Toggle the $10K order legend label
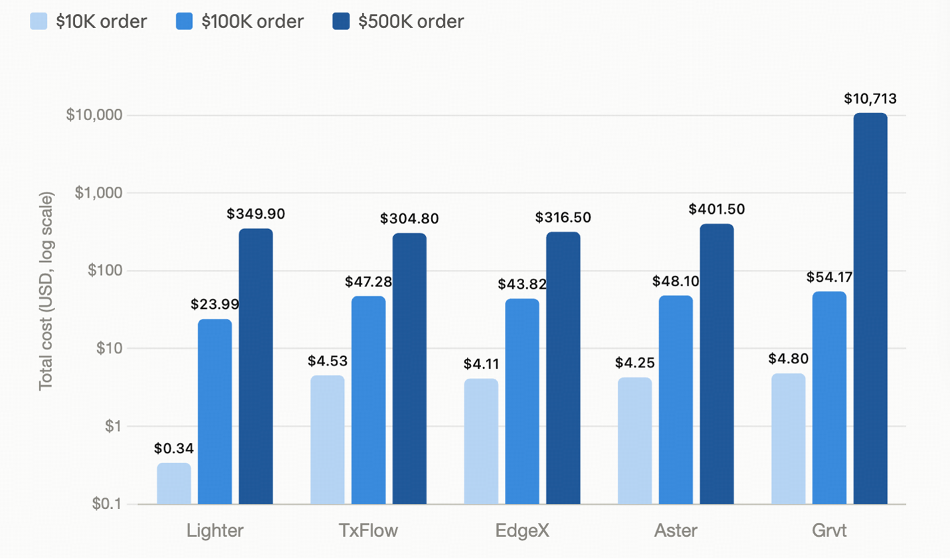 coord(101,21)
